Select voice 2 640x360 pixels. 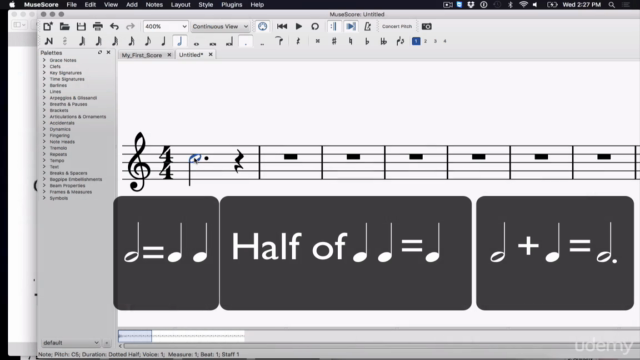click(425, 41)
